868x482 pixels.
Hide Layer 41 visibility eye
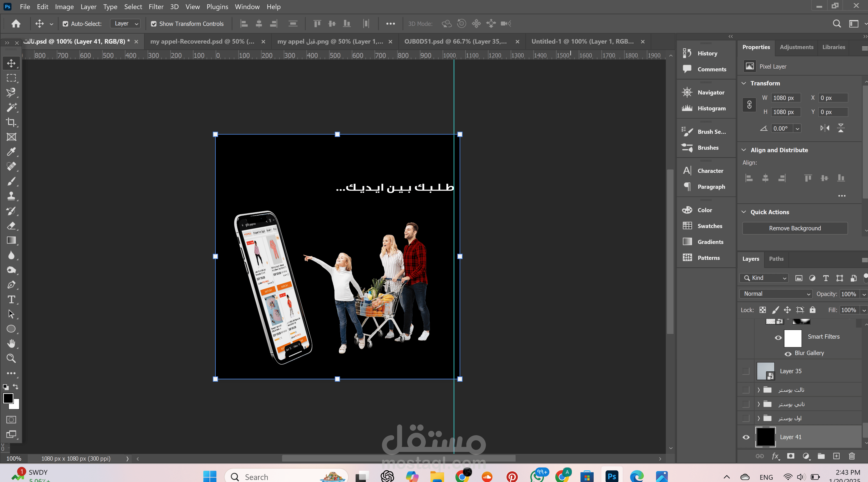point(746,437)
